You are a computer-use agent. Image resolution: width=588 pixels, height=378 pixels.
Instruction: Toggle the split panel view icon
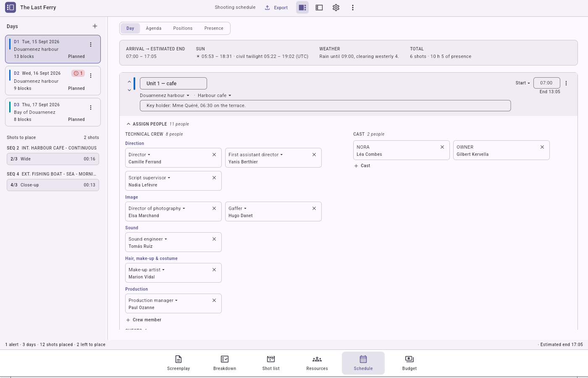click(302, 8)
